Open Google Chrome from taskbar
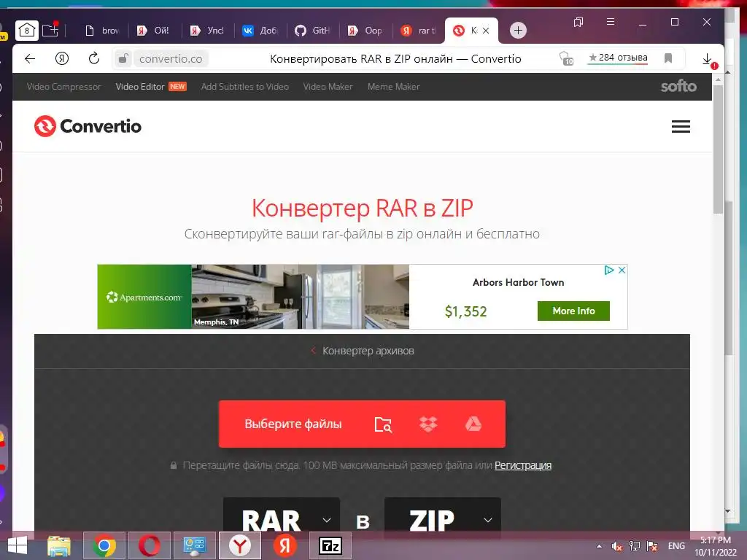 point(104,545)
